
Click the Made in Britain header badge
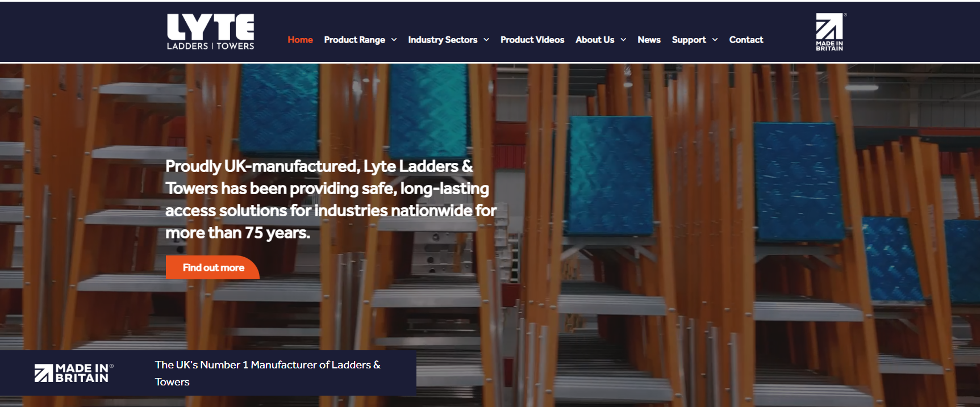click(x=830, y=32)
